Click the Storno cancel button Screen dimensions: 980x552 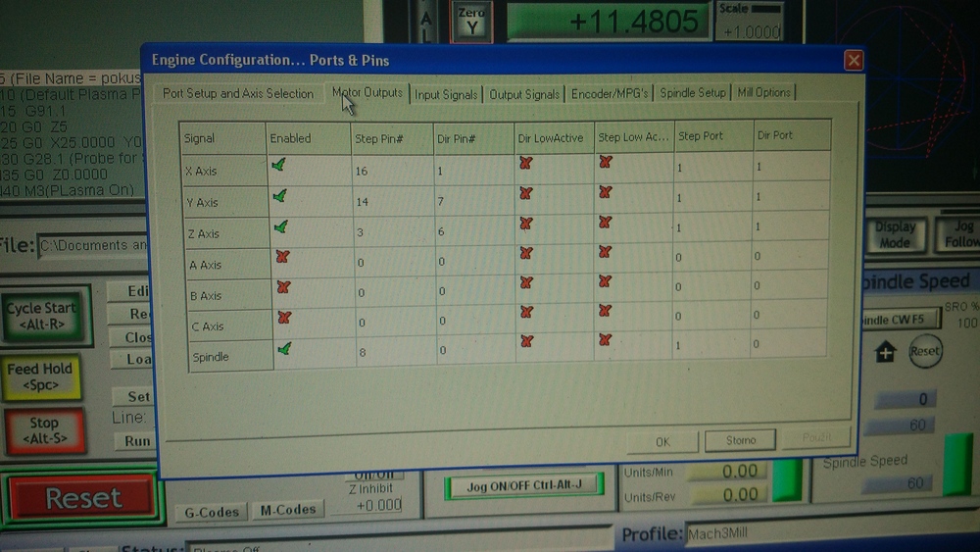point(741,440)
